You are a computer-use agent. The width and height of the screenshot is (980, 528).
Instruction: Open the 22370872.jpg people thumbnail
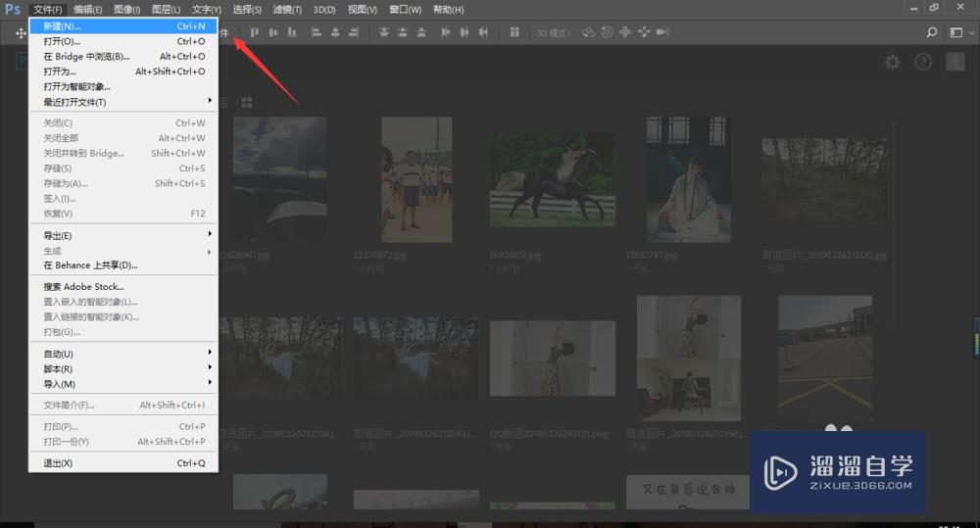(416, 179)
